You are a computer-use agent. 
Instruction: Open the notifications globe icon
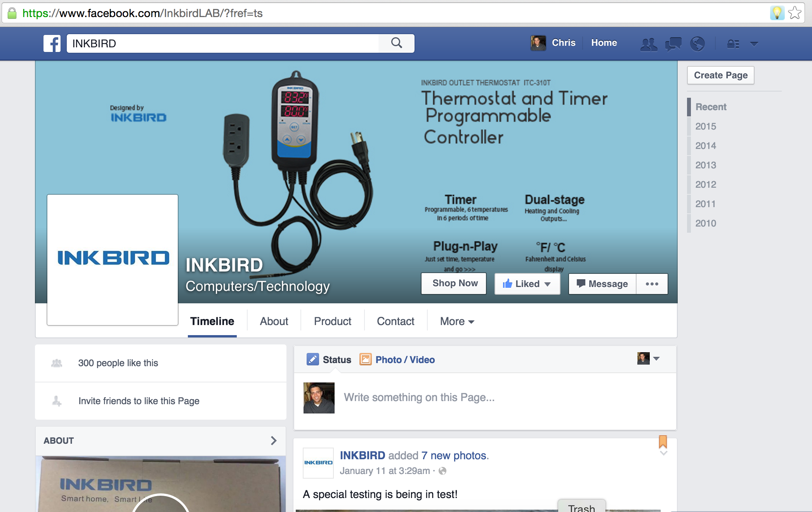[697, 44]
